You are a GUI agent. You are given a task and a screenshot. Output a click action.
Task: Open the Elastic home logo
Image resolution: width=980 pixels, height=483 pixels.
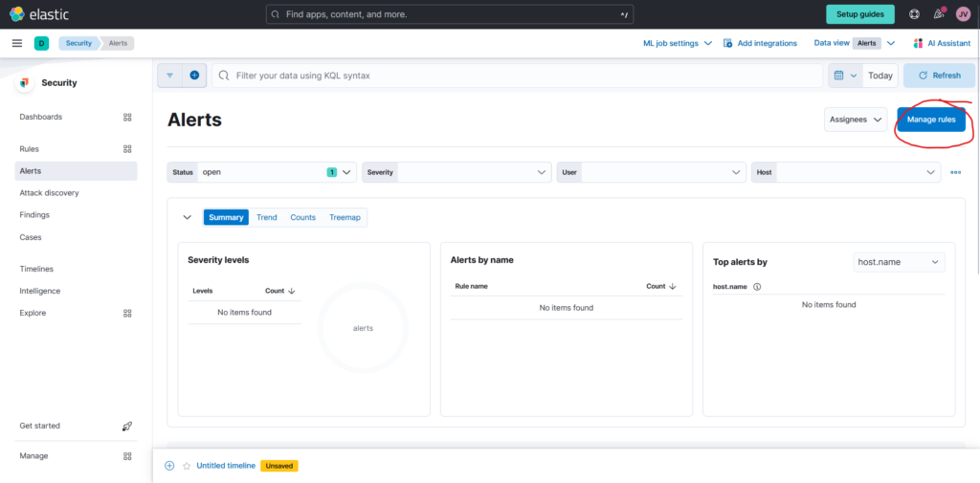(39, 13)
